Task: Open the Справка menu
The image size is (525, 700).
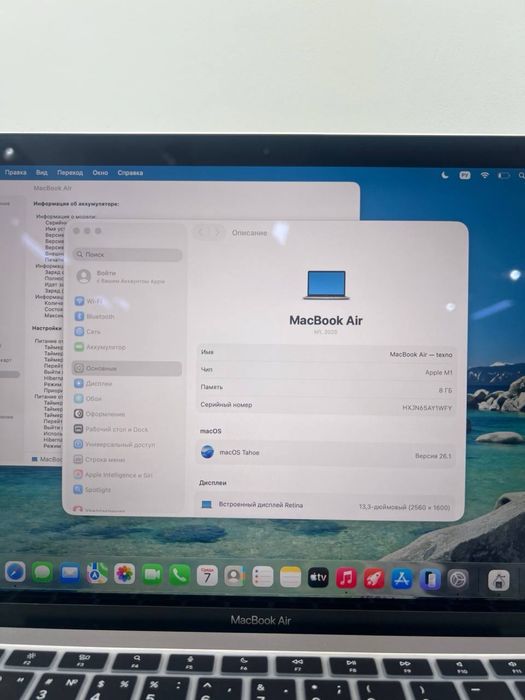Action: pyautogui.click(x=130, y=173)
